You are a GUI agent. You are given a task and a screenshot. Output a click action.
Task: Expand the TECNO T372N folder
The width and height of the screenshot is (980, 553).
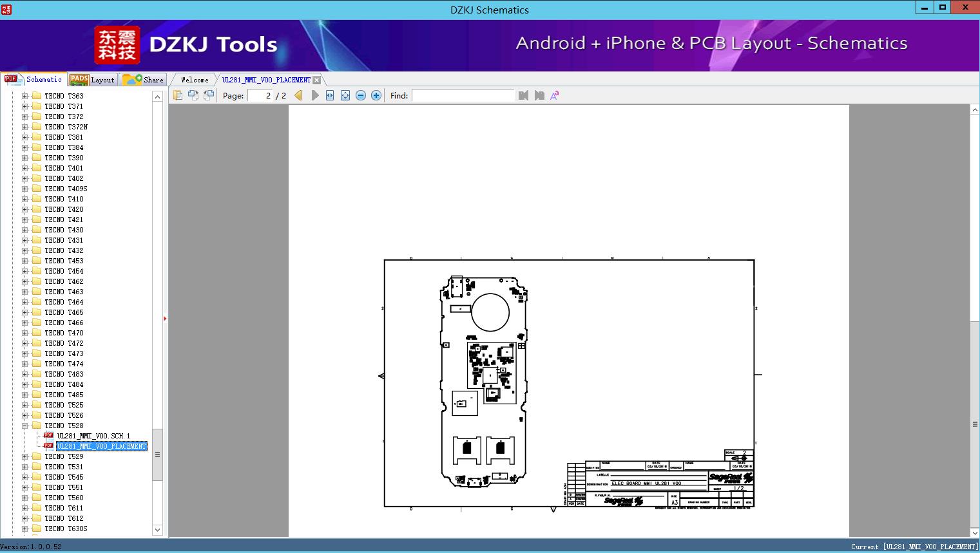click(24, 127)
